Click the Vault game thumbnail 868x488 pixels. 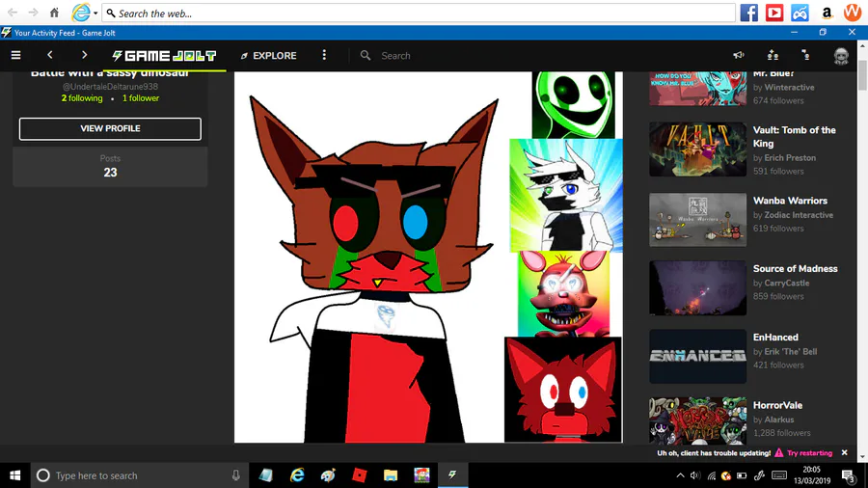697,149
